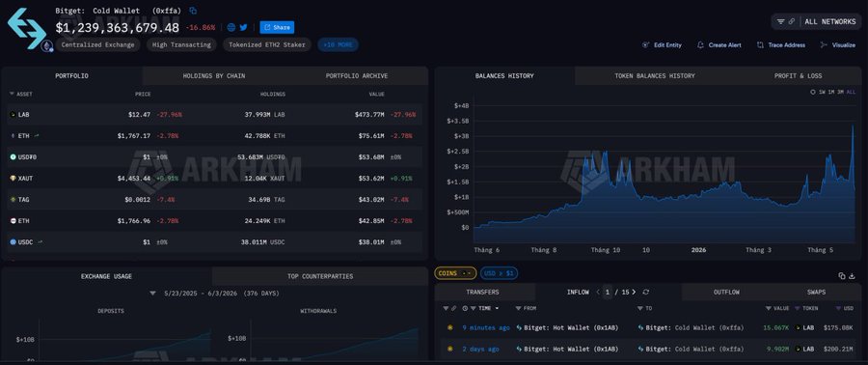
Task: Switch to the Inflow tab
Action: tap(578, 292)
